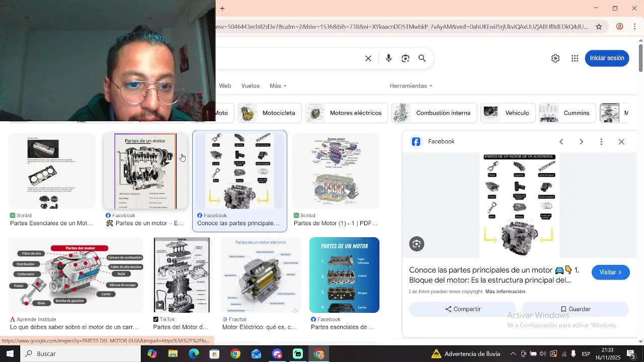
Task: Open the Windows notification center
Action: coord(630,354)
